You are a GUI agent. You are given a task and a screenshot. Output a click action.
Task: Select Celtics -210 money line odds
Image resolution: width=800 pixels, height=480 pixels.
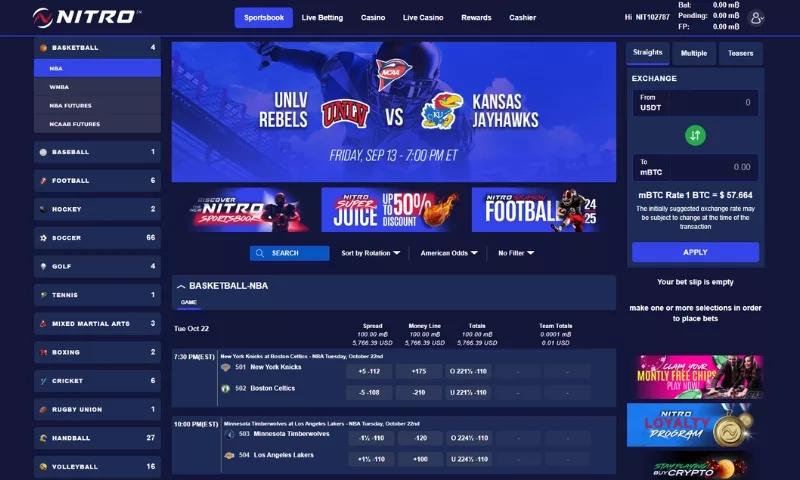pos(419,392)
